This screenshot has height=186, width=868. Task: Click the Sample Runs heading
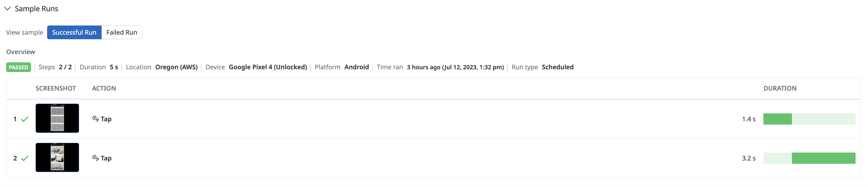click(36, 9)
